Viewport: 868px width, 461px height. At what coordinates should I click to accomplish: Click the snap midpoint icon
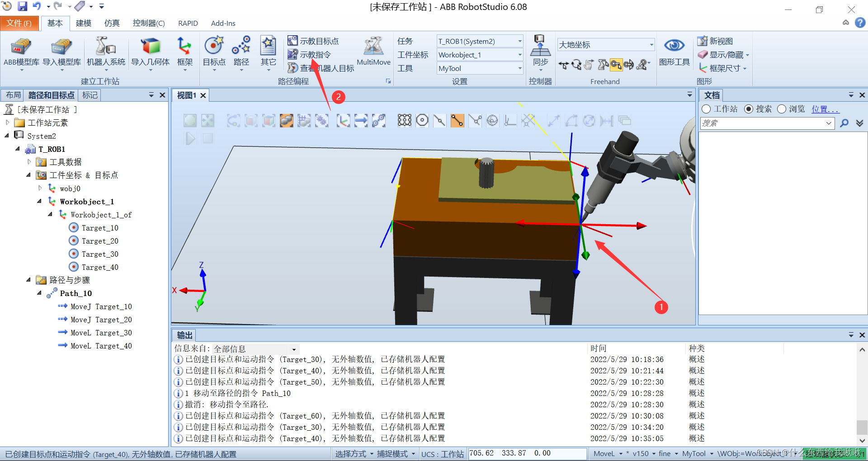pos(439,120)
